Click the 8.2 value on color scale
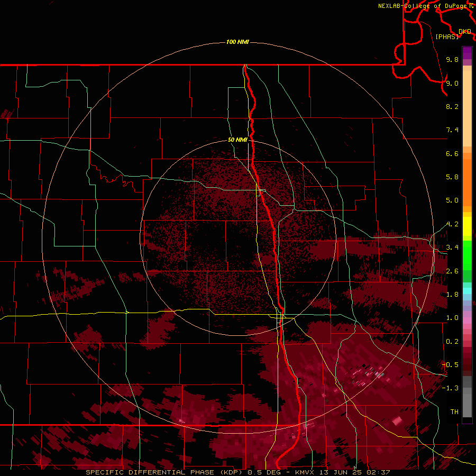The width and height of the screenshot is (476, 476). pos(452,106)
